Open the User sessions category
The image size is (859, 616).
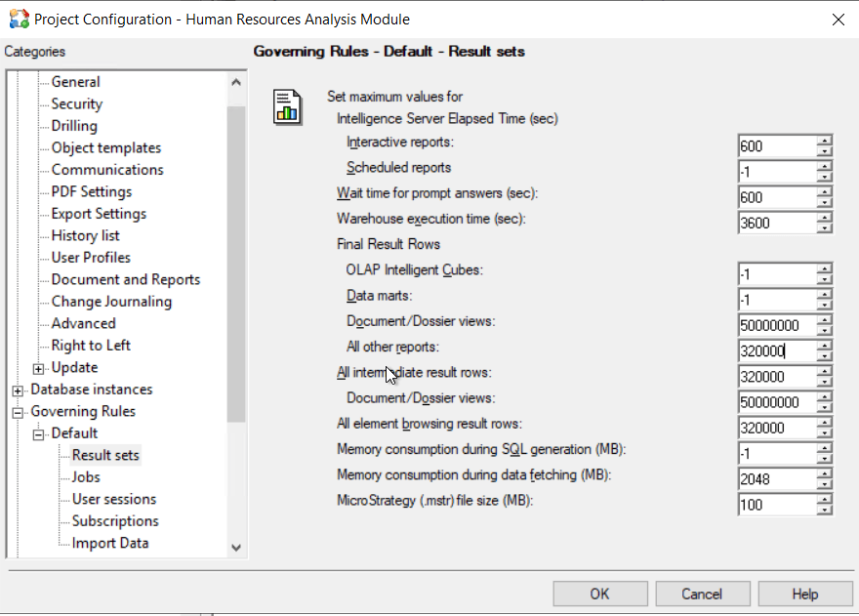[113, 499]
